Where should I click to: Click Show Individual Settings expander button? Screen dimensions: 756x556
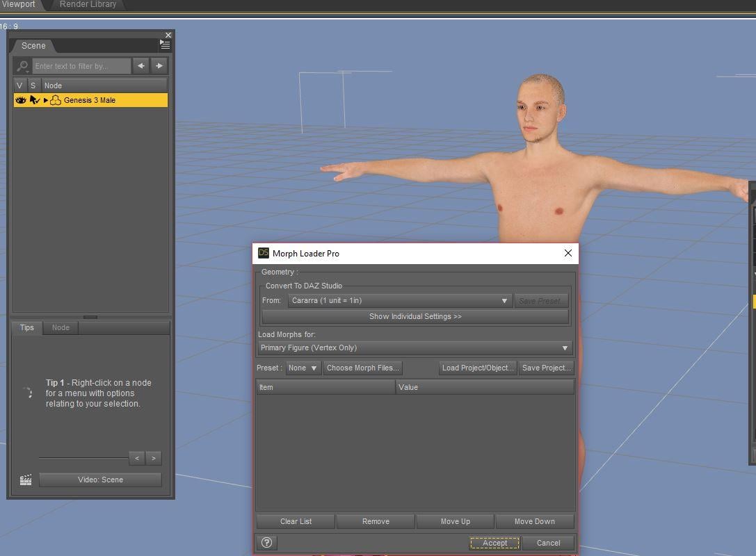(x=415, y=316)
